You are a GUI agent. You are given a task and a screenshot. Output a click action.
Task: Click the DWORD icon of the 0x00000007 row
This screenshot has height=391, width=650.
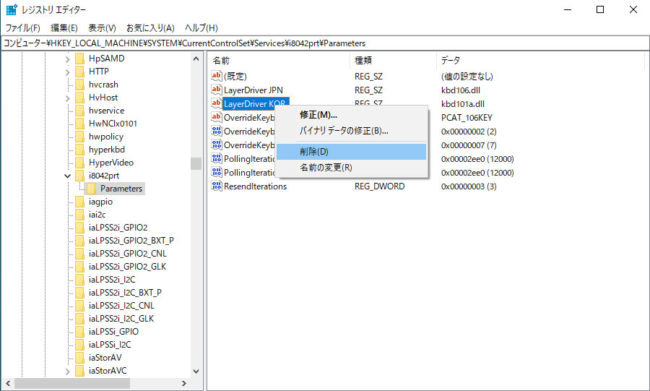pos(216,145)
